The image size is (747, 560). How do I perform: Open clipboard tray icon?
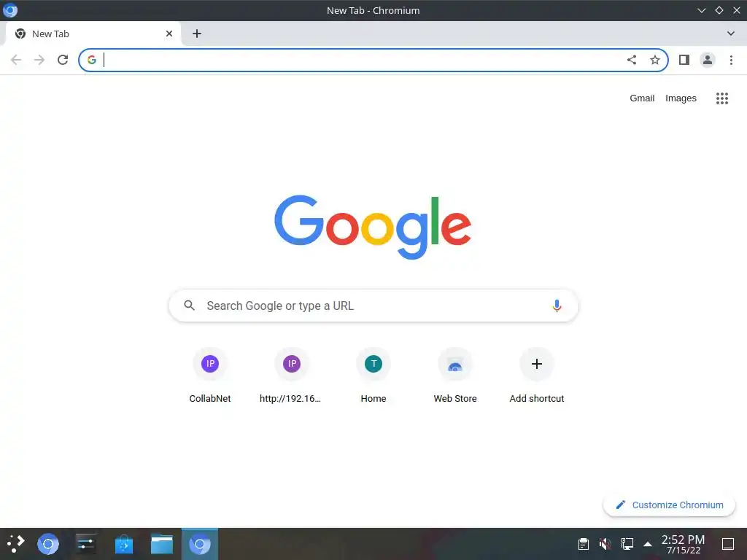(583, 544)
